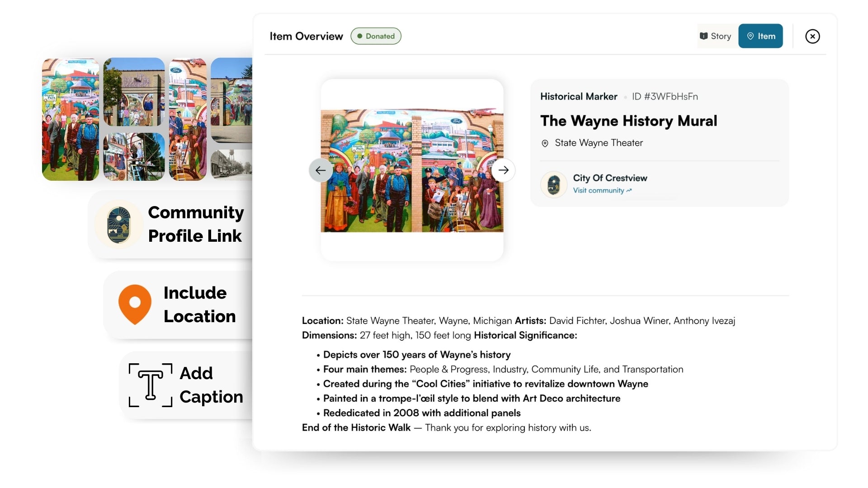The image size is (868, 488).
Task: Click the 'Painted in a trompe-l'œil style' bullet
Action: pos(472,399)
